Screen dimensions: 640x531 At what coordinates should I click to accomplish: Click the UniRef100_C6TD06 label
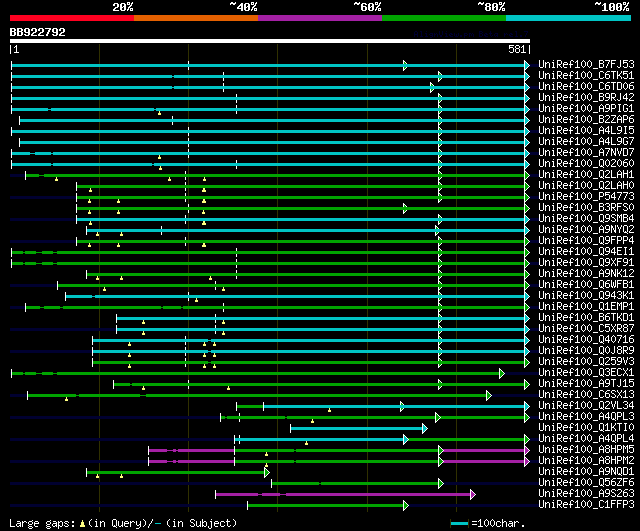tap(586, 87)
